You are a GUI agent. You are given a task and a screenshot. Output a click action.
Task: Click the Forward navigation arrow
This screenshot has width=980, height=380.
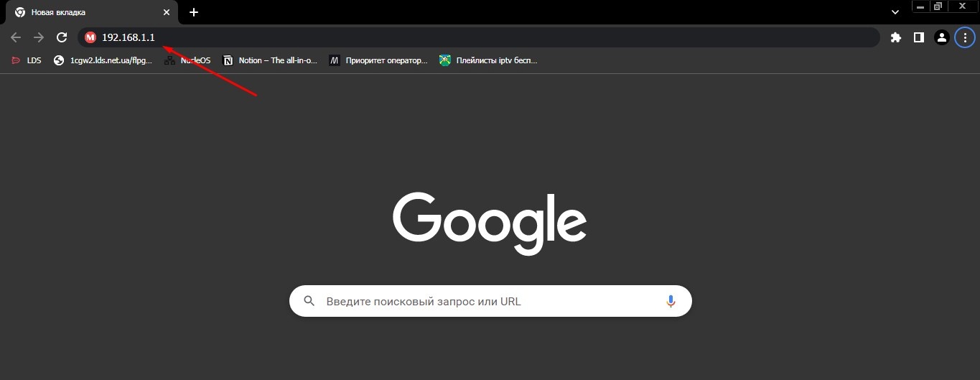39,37
